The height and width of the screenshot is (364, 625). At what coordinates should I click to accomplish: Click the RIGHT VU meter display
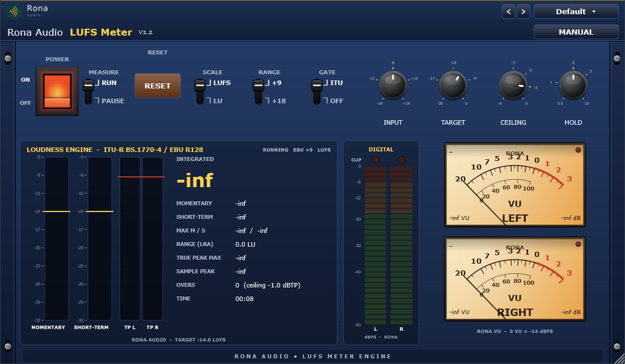click(515, 279)
